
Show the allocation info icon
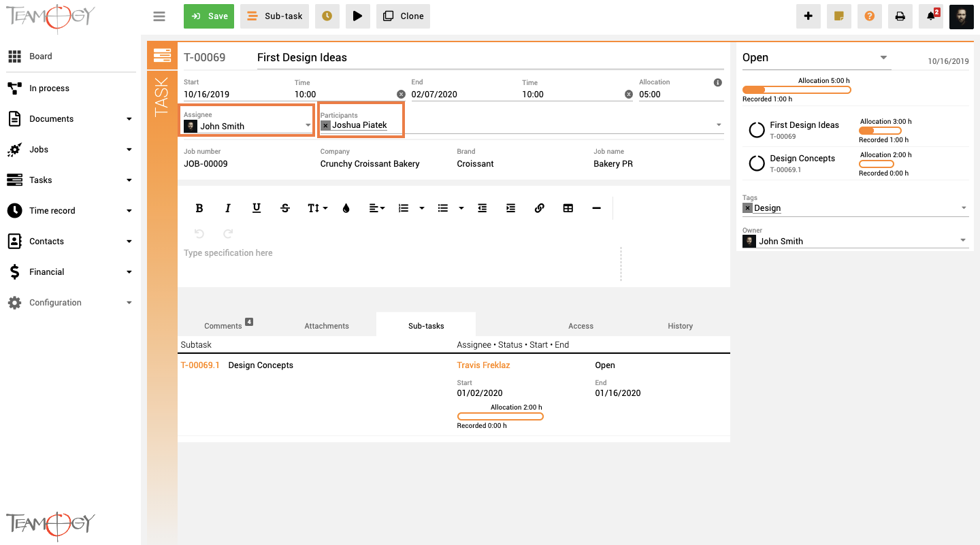[x=717, y=82]
